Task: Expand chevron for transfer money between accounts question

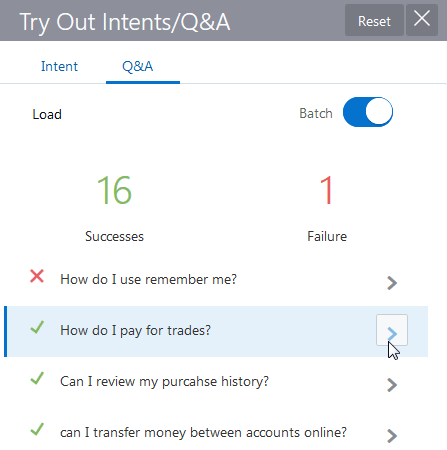Action: 392,436
